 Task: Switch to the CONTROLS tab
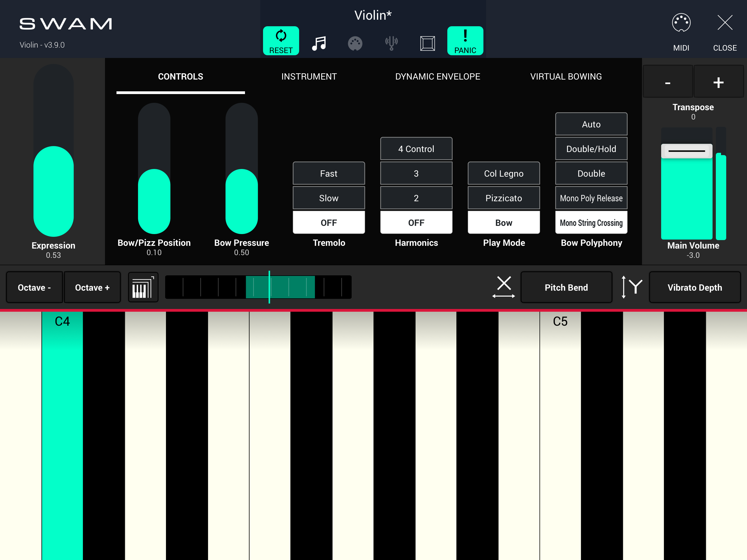coord(181,77)
